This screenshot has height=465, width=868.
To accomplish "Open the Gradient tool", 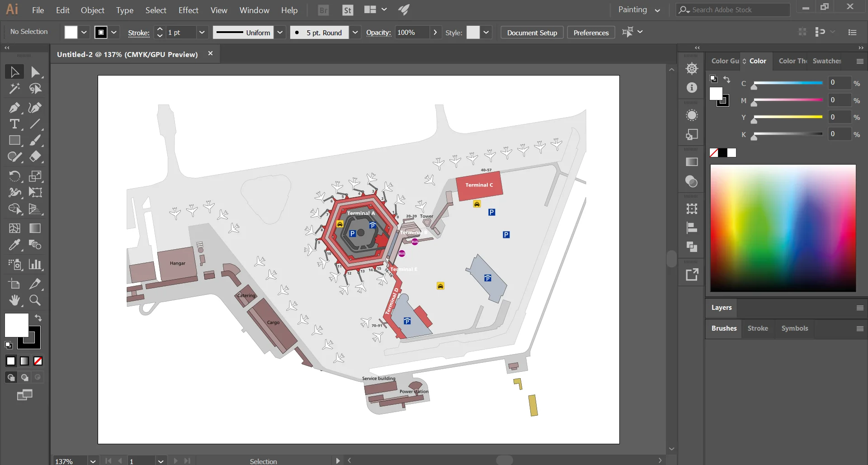I will tap(35, 228).
